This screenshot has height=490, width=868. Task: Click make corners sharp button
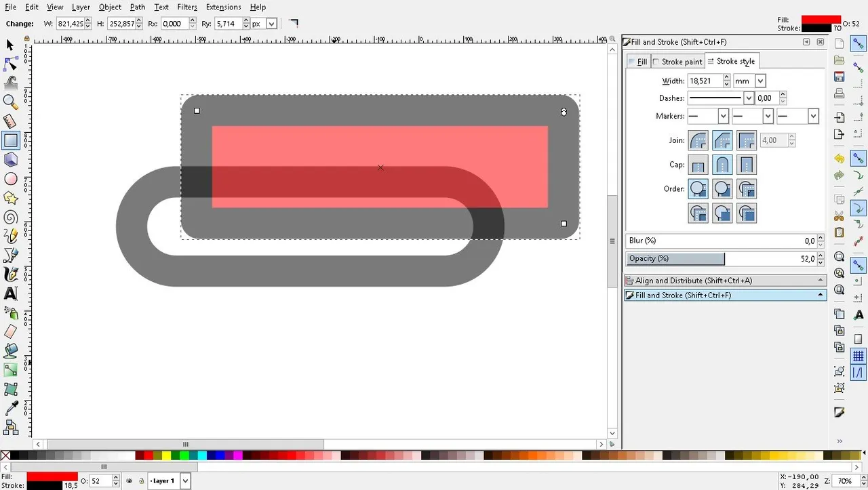(293, 23)
